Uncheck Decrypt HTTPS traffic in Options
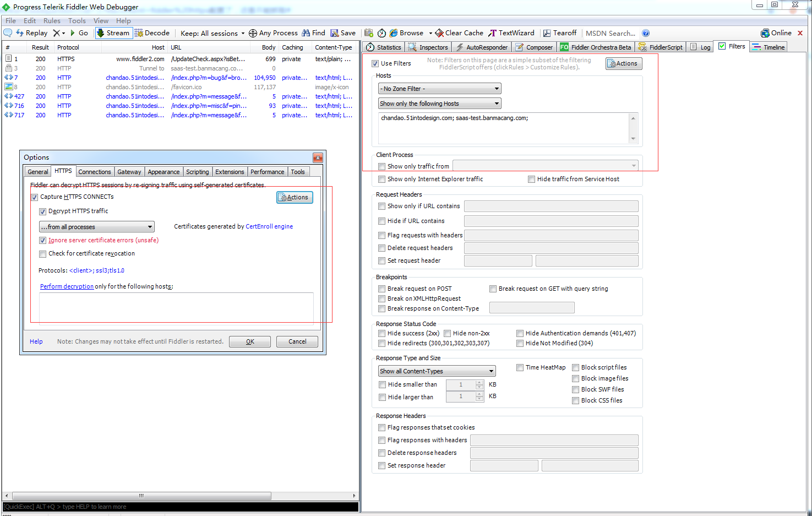 click(x=42, y=211)
